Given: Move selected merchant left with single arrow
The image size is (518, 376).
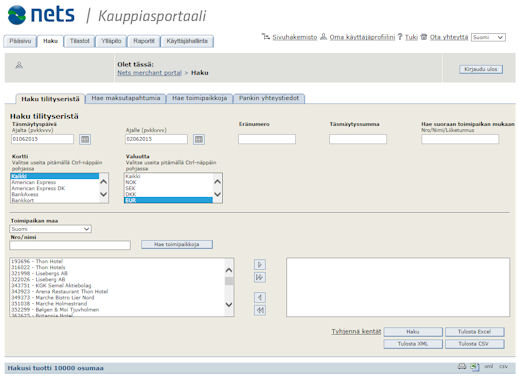Looking at the screenshot, I should (x=260, y=297).
